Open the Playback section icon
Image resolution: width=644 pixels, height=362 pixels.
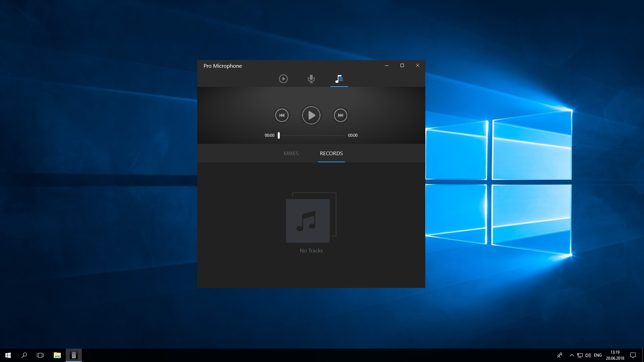(283, 79)
